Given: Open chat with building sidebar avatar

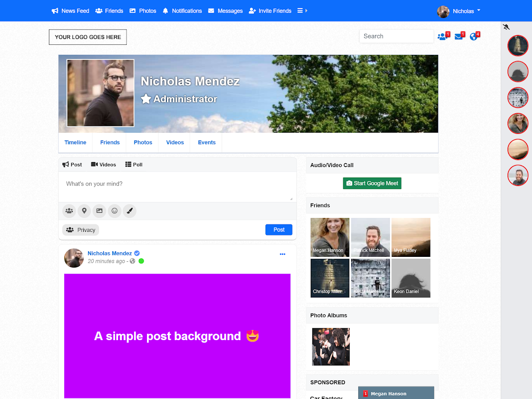Looking at the screenshot, I should click(x=518, y=97).
